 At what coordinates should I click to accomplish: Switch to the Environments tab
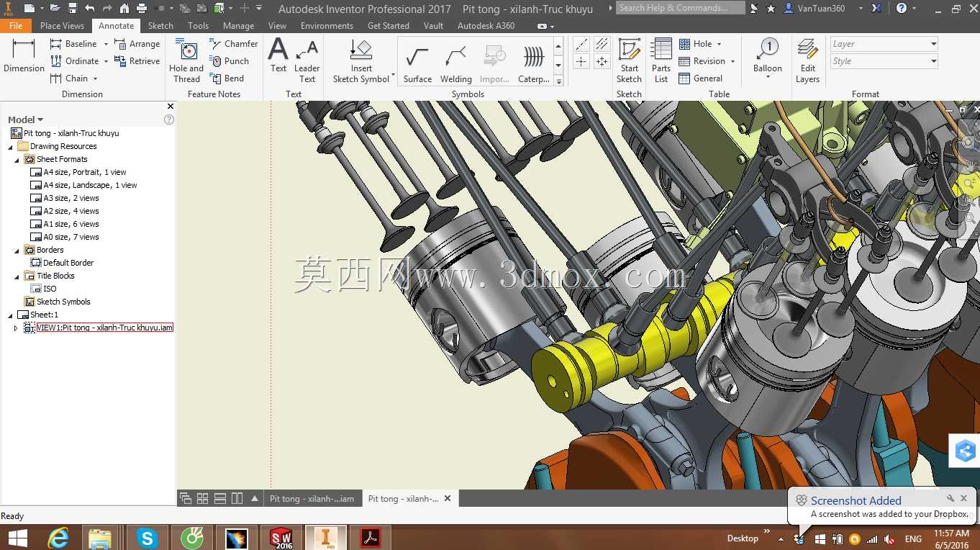point(327,25)
